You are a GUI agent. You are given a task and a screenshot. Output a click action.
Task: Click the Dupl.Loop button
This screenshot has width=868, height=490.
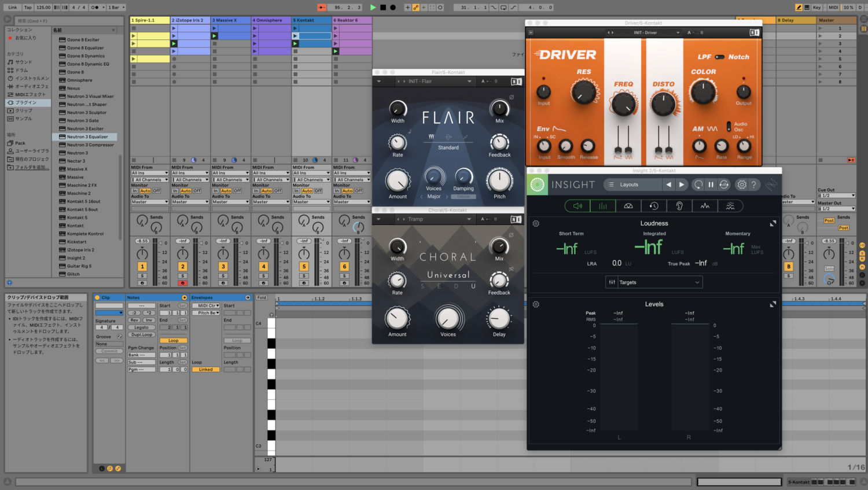[142, 334]
